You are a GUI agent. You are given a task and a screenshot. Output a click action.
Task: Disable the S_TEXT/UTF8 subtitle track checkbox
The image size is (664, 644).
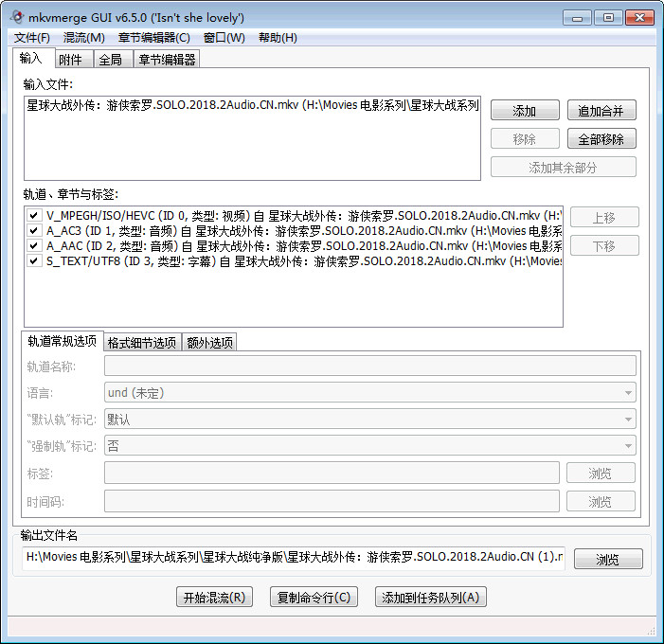click(33, 261)
